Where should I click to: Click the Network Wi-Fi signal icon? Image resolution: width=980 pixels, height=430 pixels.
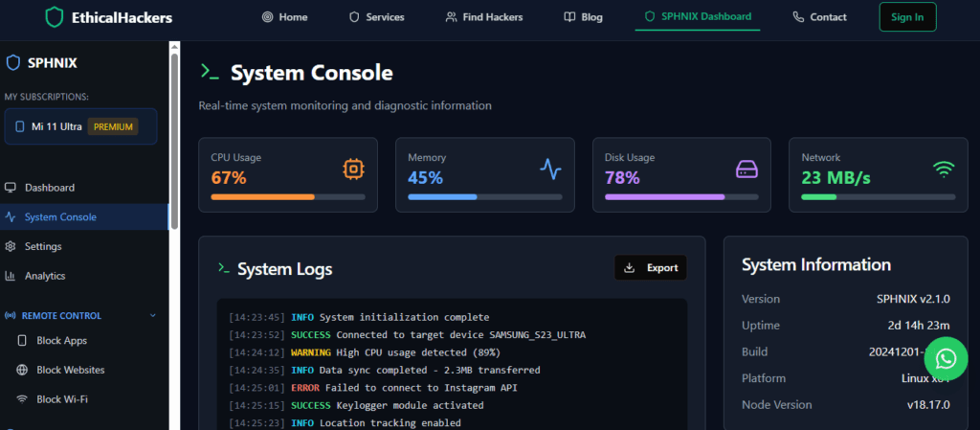pyautogui.click(x=944, y=170)
